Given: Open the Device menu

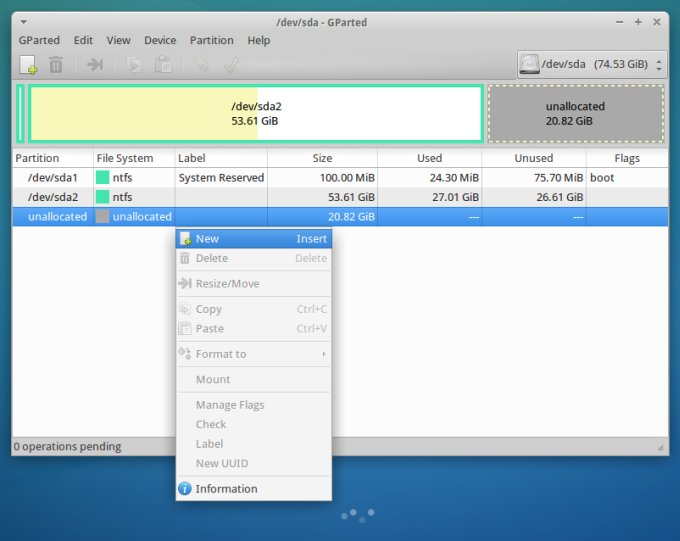Looking at the screenshot, I should click(160, 40).
